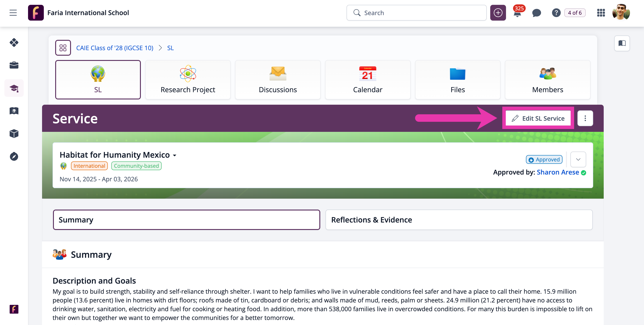
Task: Click the purple plus quick-add button
Action: coord(498,13)
